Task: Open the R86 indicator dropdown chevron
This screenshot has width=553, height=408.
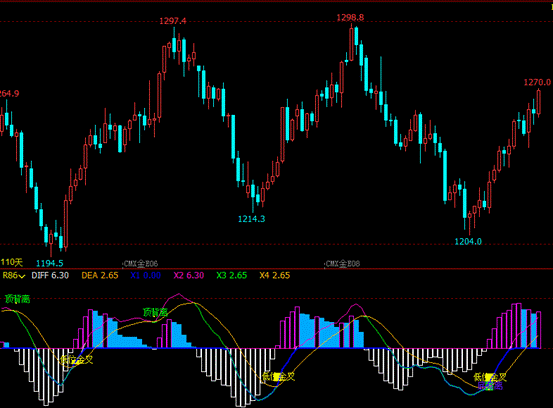Action: click(22, 276)
